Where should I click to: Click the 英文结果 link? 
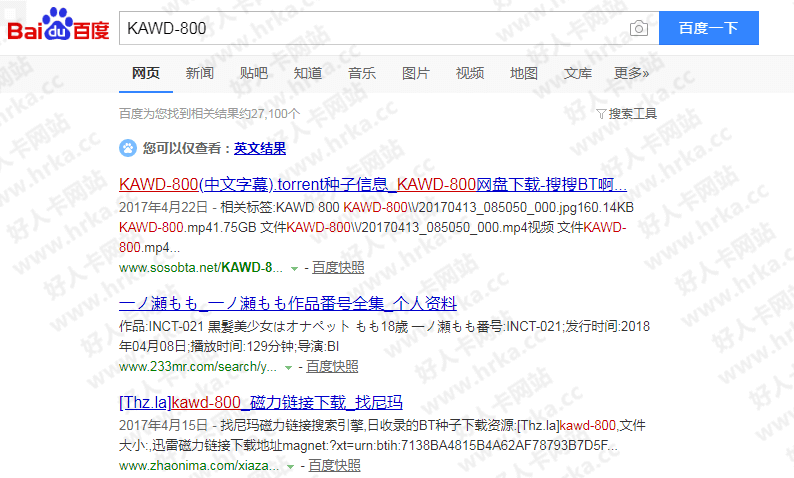click(260, 148)
